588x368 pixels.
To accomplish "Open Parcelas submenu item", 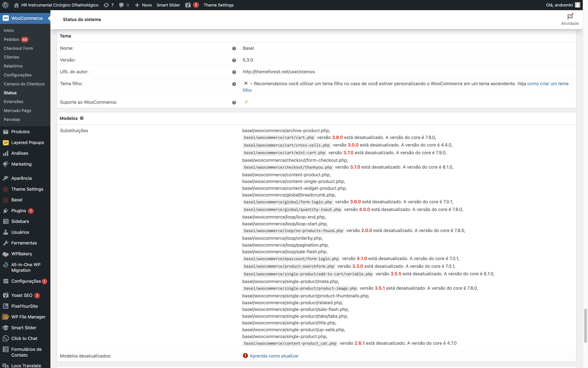I will pyautogui.click(x=12, y=120).
